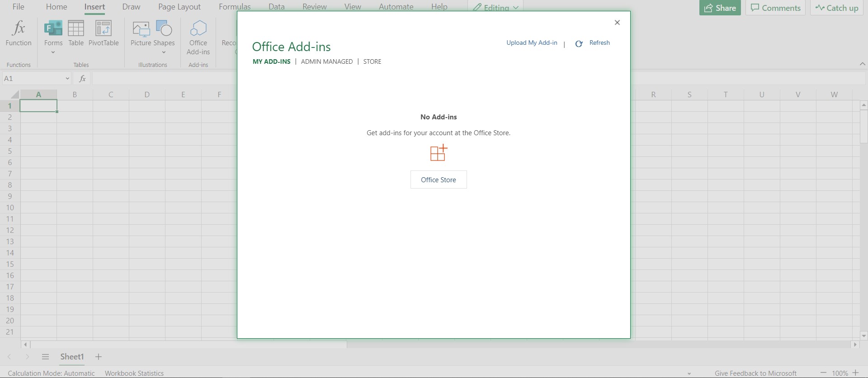This screenshot has width=868, height=378.
Task: Switch to the Draw tab
Action: click(x=131, y=7)
